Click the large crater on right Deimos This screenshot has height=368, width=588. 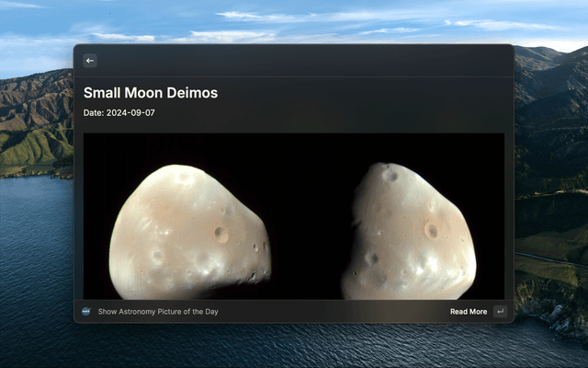(431, 230)
